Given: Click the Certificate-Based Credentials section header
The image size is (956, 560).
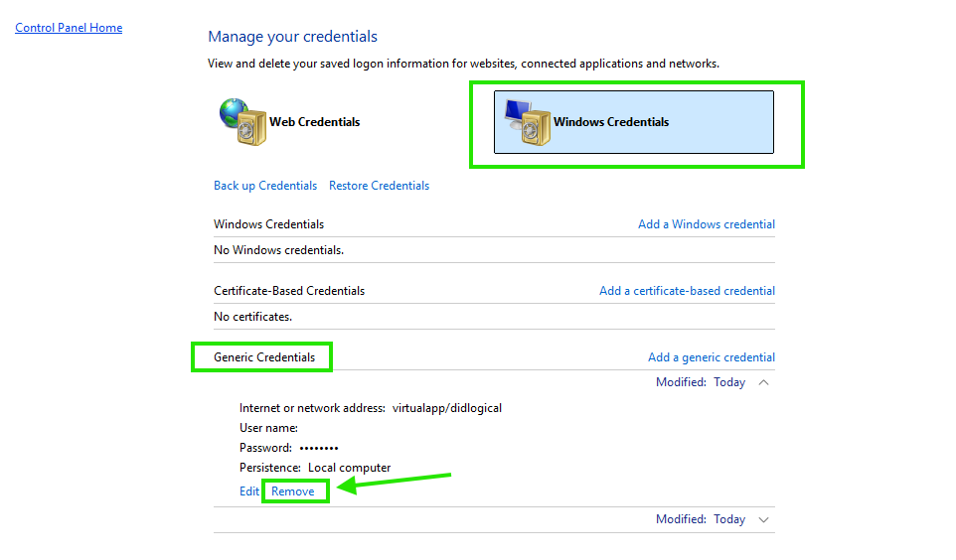Looking at the screenshot, I should 289,291.
